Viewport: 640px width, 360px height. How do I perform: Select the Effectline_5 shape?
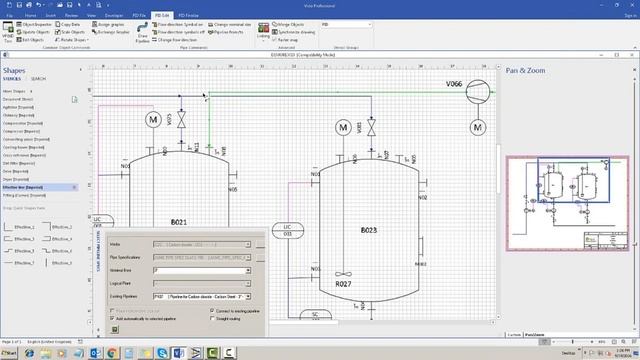click(19, 251)
